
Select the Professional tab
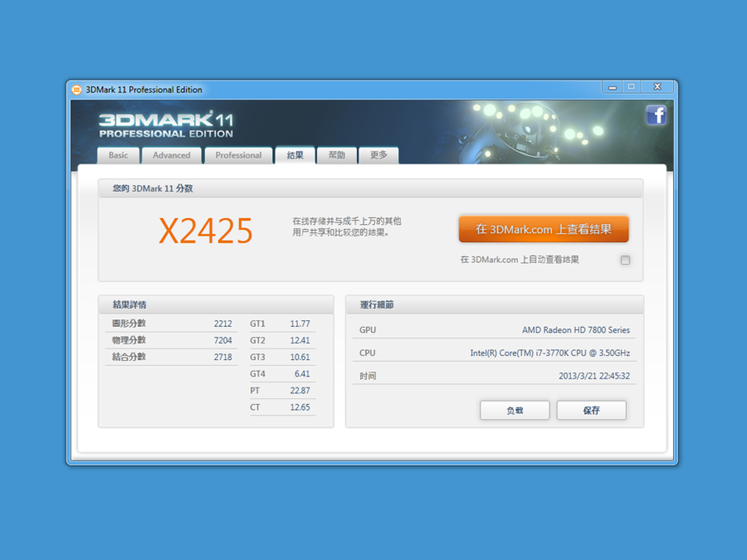point(238,155)
